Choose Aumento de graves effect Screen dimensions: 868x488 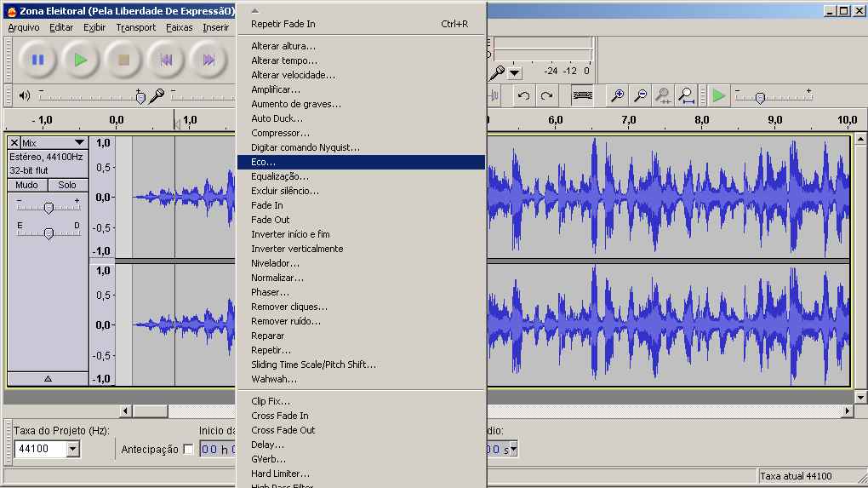click(362, 104)
